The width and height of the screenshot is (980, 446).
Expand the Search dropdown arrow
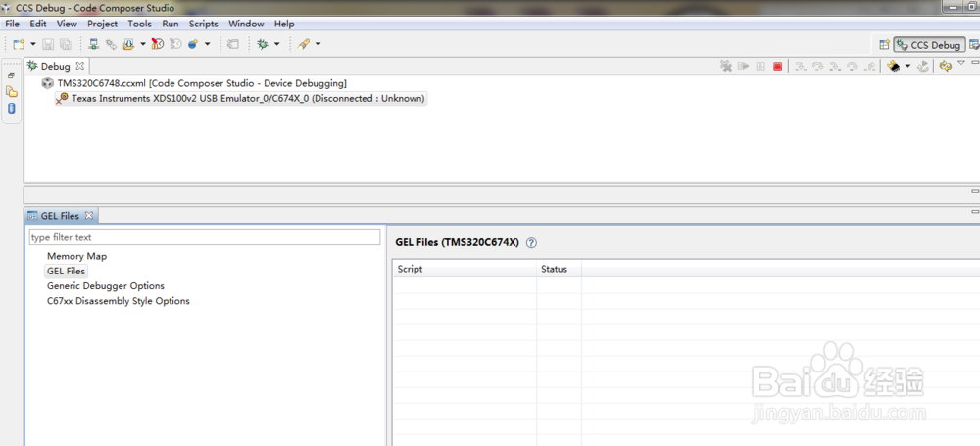(x=318, y=44)
